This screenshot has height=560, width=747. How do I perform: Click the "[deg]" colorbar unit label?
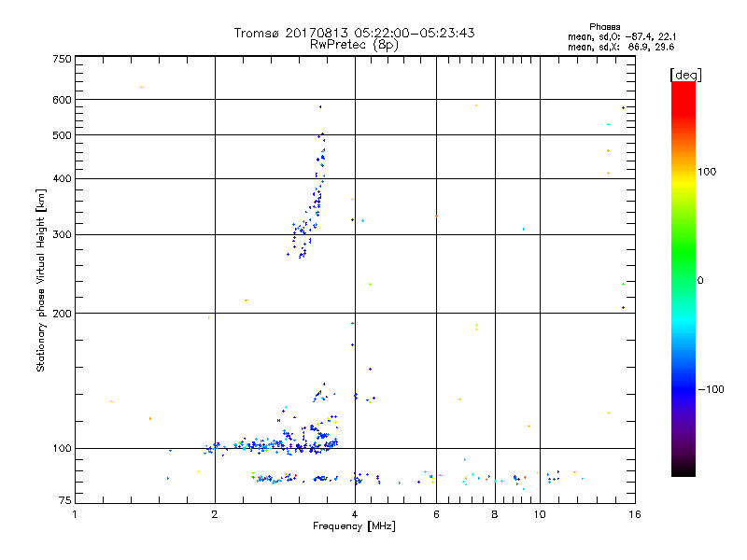point(685,75)
